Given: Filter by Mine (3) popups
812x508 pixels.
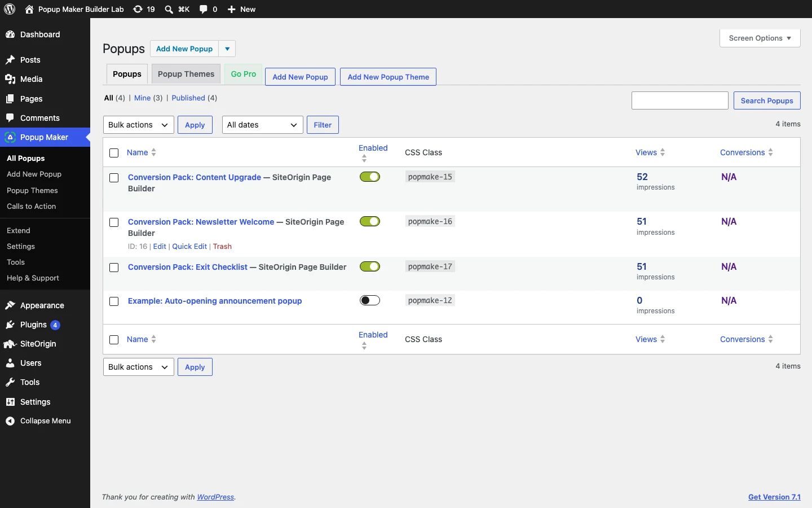Looking at the screenshot, I should [x=148, y=98].
